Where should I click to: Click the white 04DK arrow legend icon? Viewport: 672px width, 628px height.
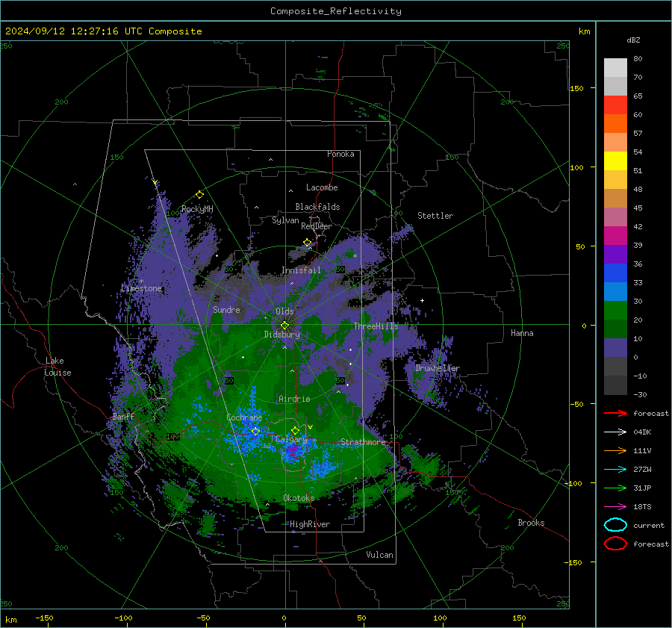tap(615, 432)
